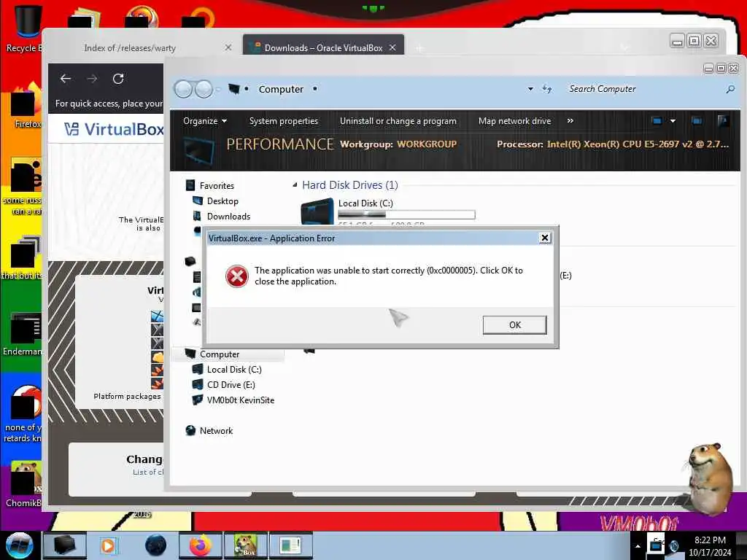The image size is (747, 560).
Task: Open Desktop under Favorites
Action: click(x=222, y=201)
